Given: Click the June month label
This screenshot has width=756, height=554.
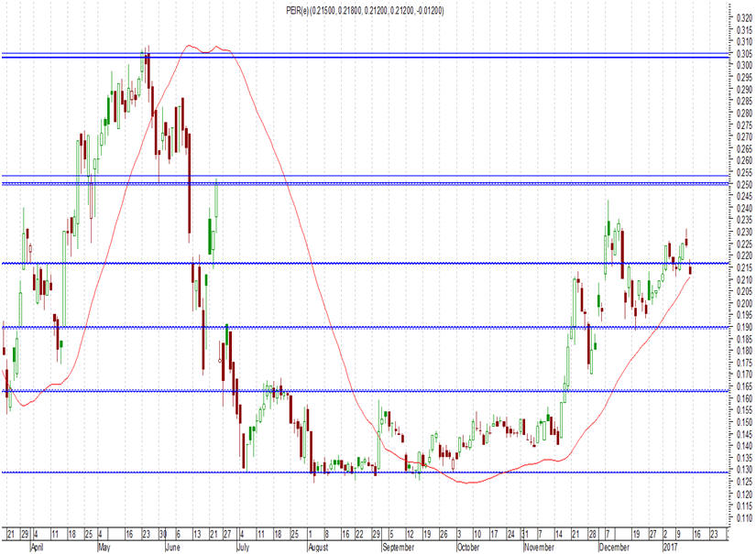Looking at the screenshot, I should click(172, 548).
